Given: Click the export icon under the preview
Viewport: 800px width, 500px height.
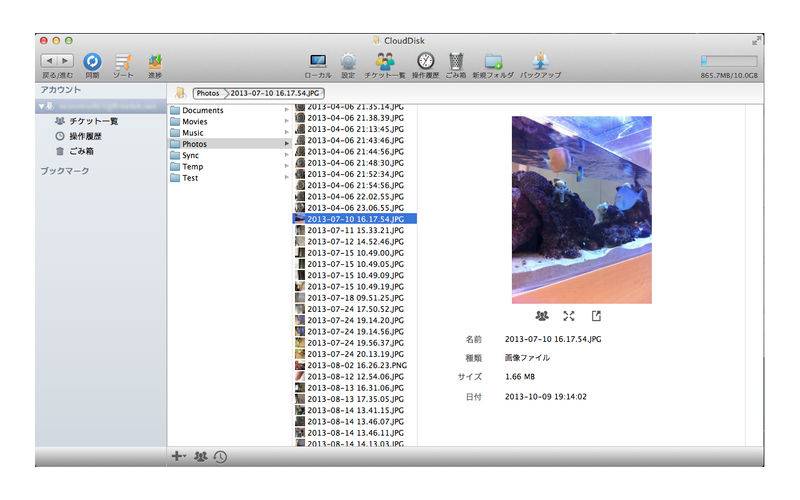Looking at the screenshot, I should [x=596, y=316].
